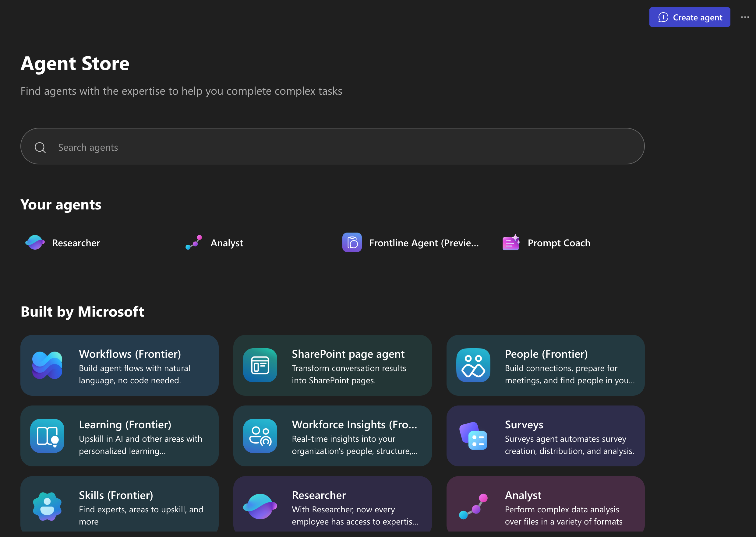Open the Researcher card in Built by Microsoft
This screenshot has height=537, width=756.
332,506
